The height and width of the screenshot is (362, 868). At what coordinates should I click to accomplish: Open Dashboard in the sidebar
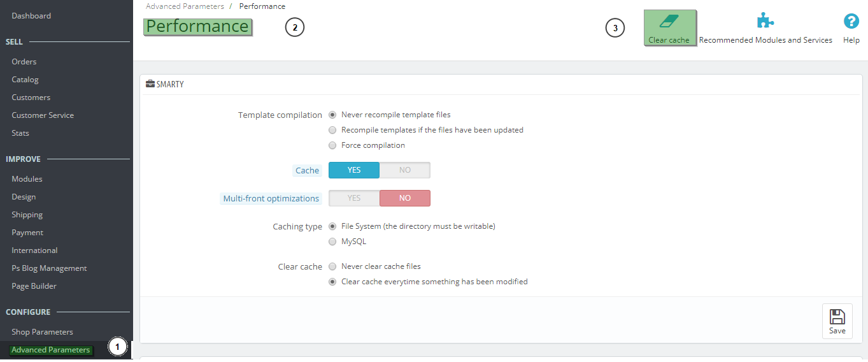pyautogui.click(x=31, y=16)
